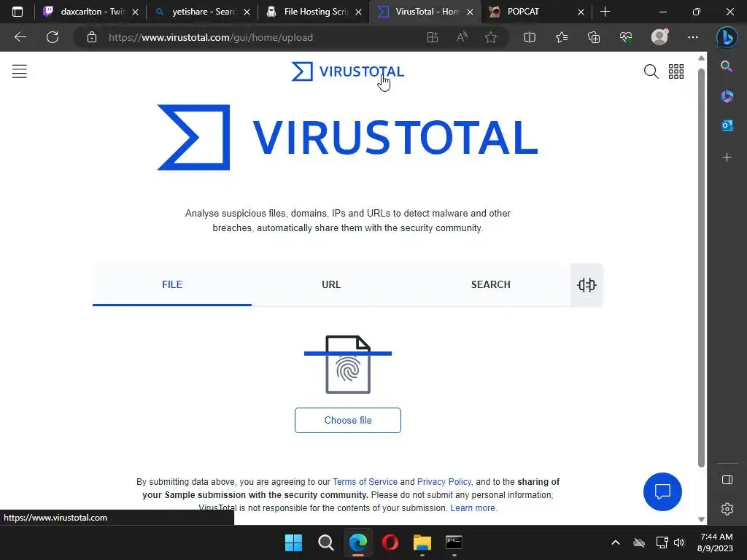Toggle the sidebar hide panel icon
The image size is (747, 560).
[727, 480]
